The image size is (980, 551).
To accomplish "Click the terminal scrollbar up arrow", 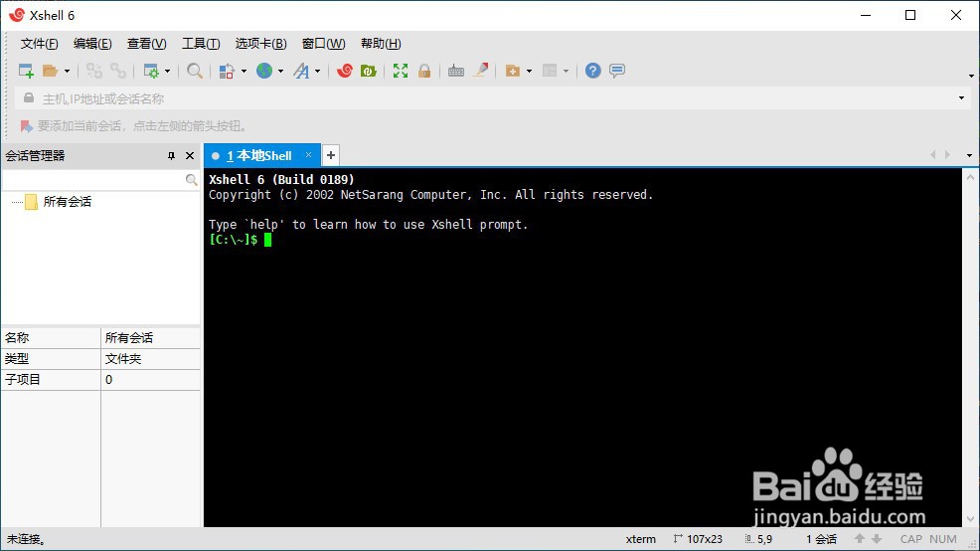I will pos(971,177).
